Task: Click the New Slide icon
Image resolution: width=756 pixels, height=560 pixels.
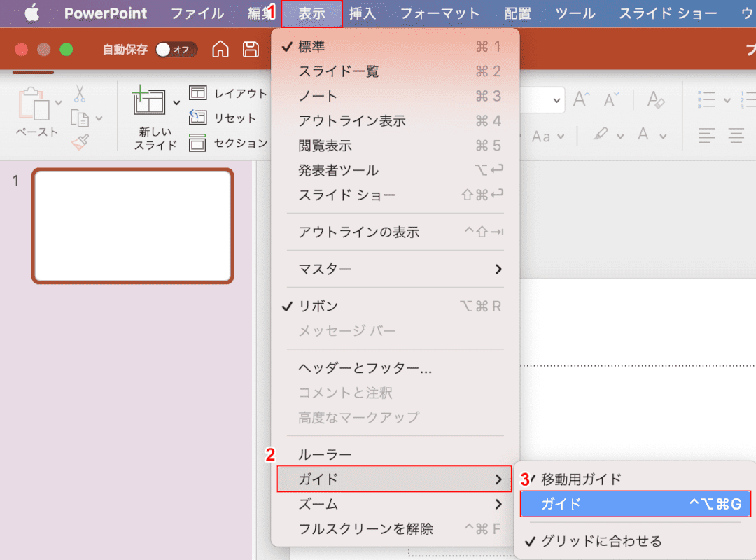Action: [148, 101]
